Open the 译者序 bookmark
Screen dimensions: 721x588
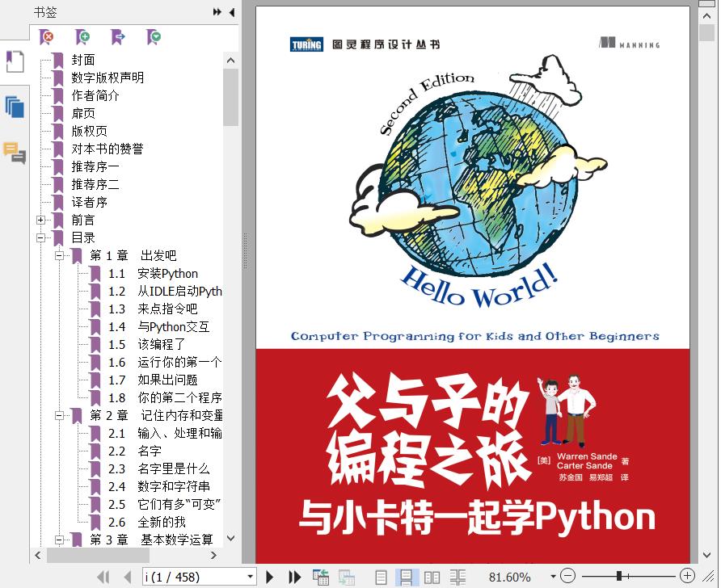(x=89, y=202)
